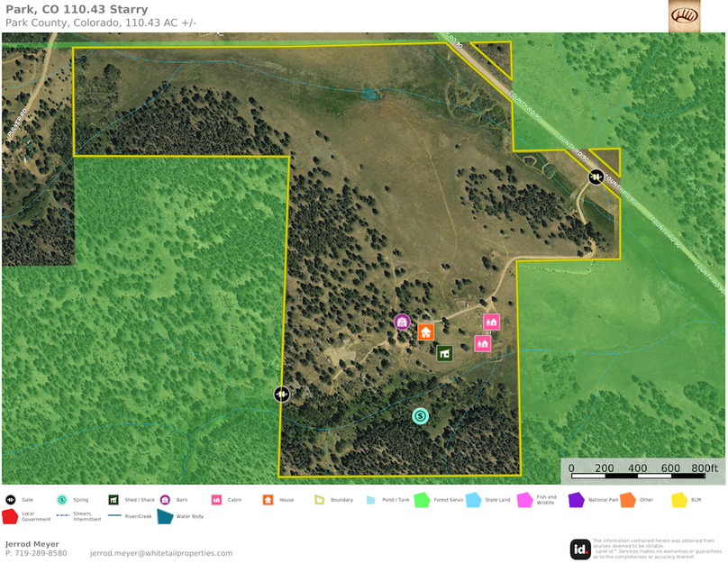Click the teal Spring marker
Viewport: 728px width, 563px height.
tap(419, 416)
